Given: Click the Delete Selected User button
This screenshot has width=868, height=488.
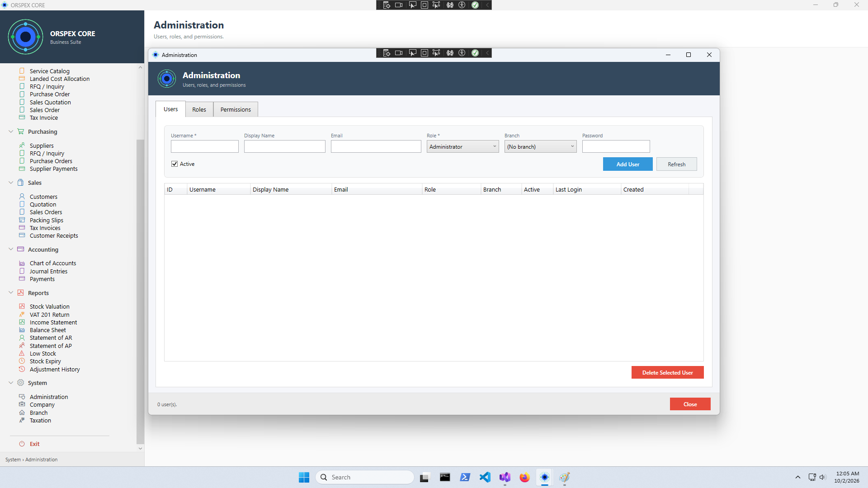Looking at the screenshot, I should coord(667,372).
